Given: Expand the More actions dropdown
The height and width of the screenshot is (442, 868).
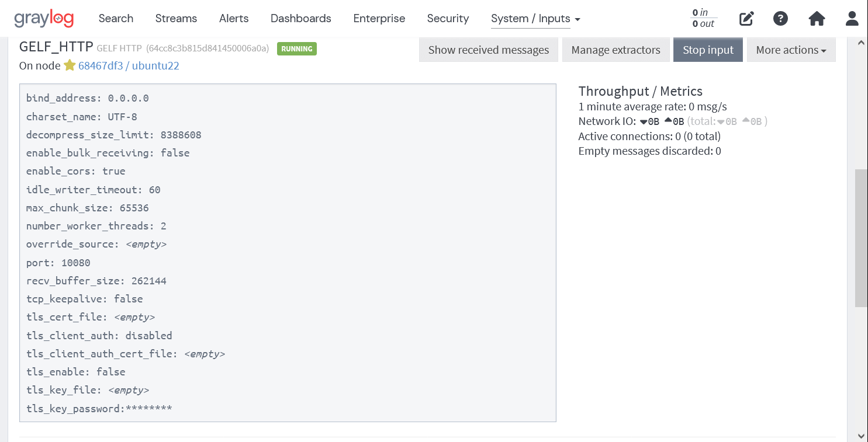Looking at the screenshot, I should pos(791,50).
